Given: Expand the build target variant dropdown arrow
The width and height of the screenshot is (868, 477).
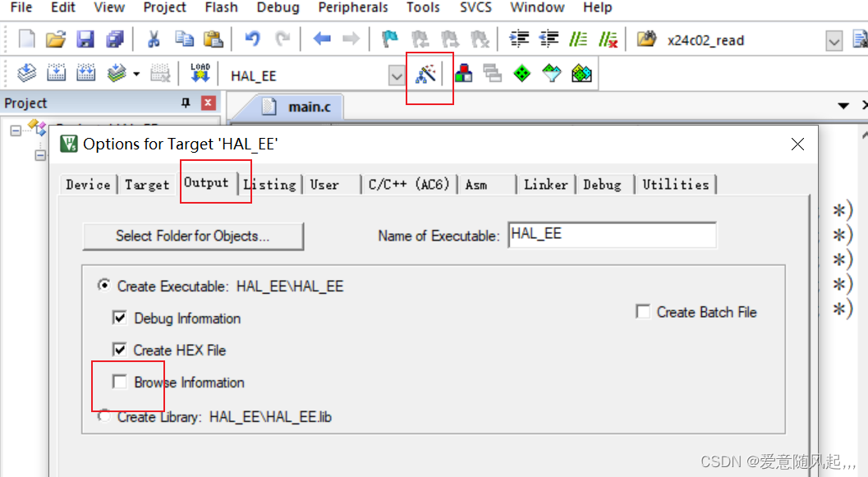Looking at the screenshot, I should 136,73.
